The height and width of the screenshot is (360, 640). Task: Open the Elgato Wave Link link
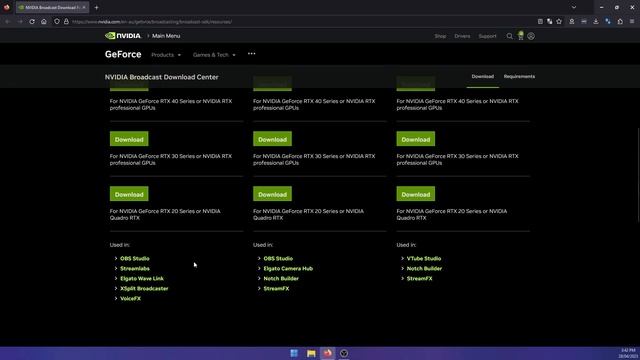tap(142, 278)
